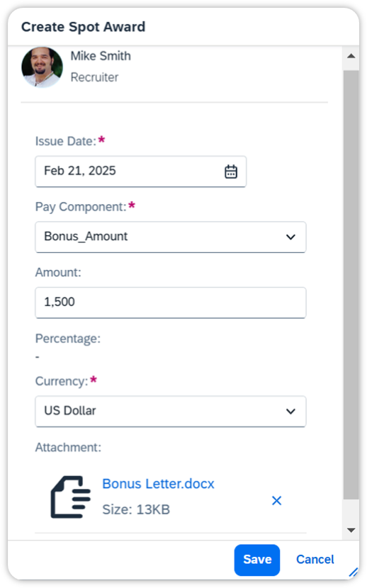The width and height of the screenshot is (367, 588).
Task: Open the Issue Date calendar picker icon
Action: 230,171
